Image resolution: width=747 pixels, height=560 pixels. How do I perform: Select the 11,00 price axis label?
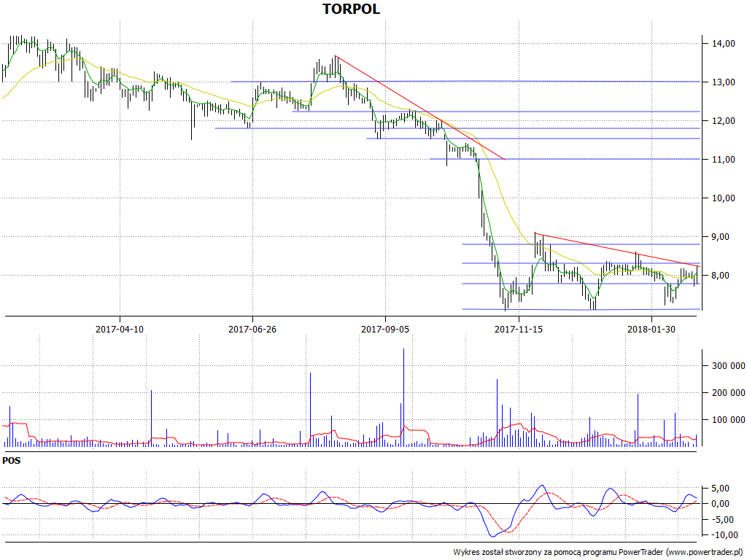(723, 160)
